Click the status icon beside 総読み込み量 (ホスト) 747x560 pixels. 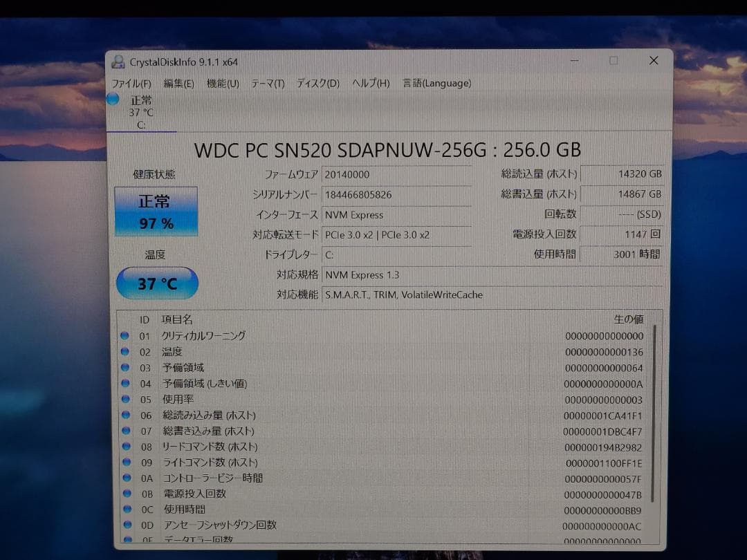126,416
